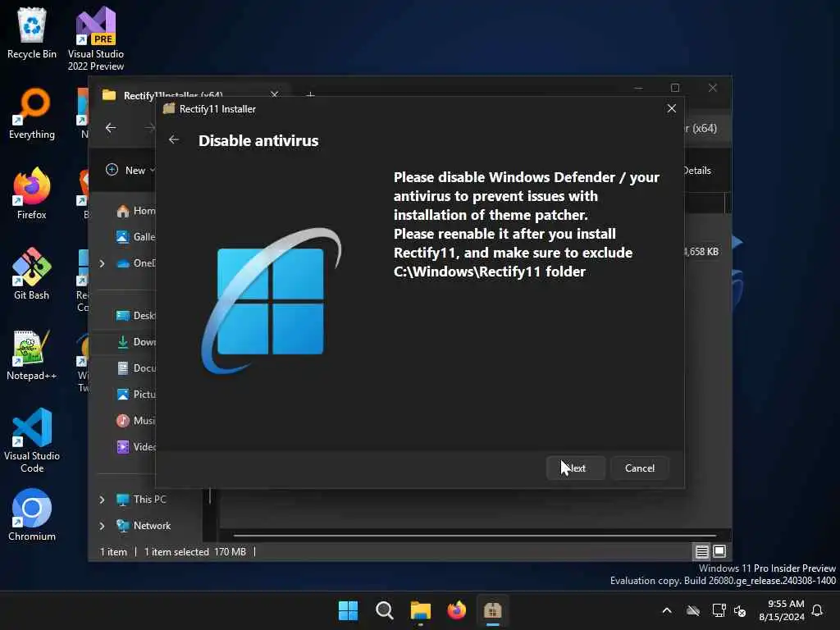Image resolution: width=840 pixels, height=630 pixels.
Task: Click the cloud sync tray icon
Action: click(692, 610)
